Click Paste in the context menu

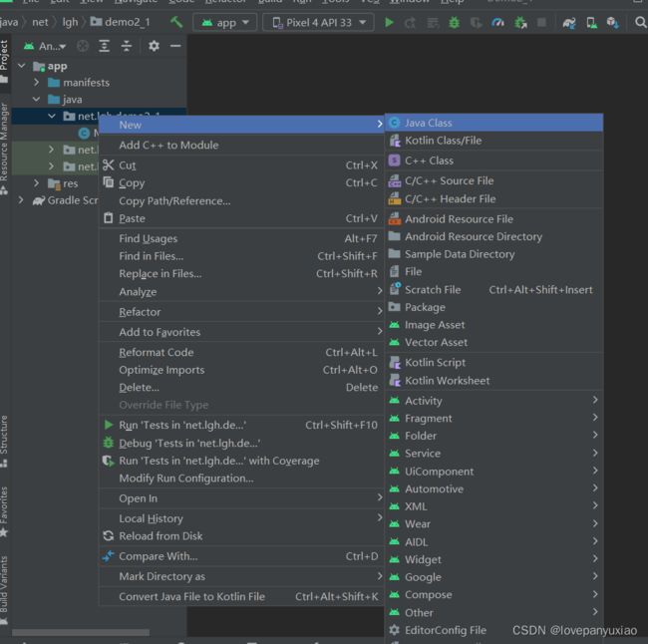(242, 218)
